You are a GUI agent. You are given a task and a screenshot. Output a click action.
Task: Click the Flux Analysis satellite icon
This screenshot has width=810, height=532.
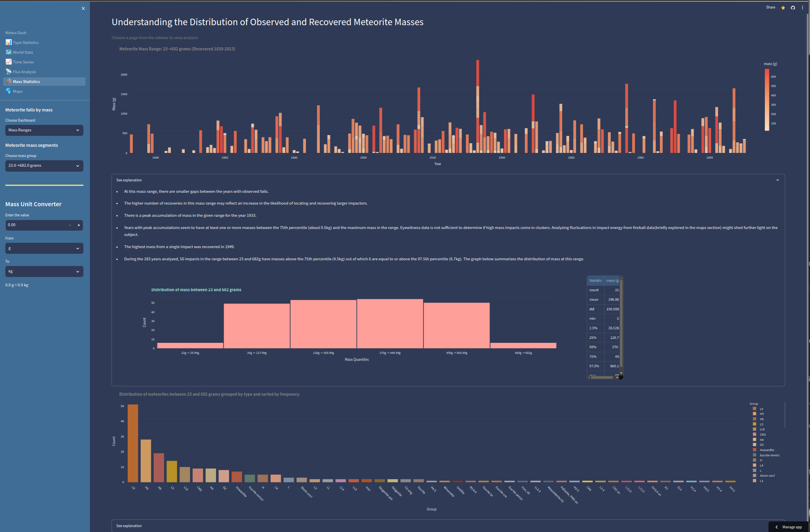tap(9, 72)
